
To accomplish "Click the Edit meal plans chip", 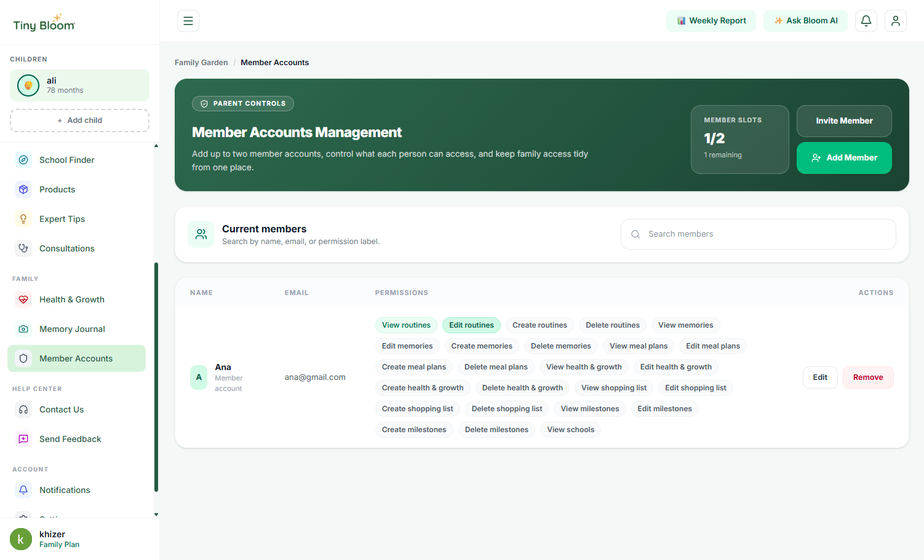I will (x=713, y=346).
